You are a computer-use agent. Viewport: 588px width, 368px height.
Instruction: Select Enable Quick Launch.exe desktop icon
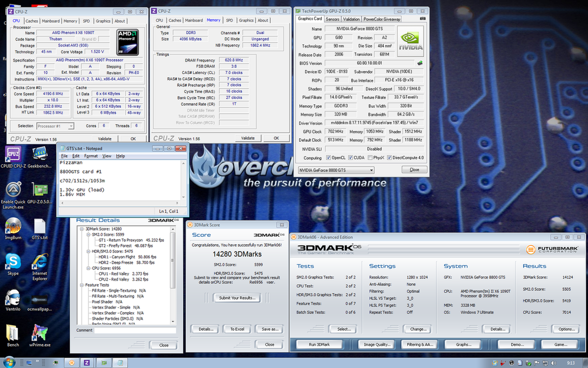coord(13,195)
